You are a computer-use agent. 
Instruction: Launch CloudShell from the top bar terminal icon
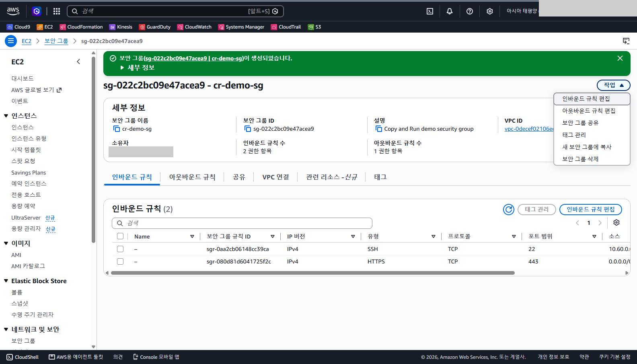click(430, 11)
